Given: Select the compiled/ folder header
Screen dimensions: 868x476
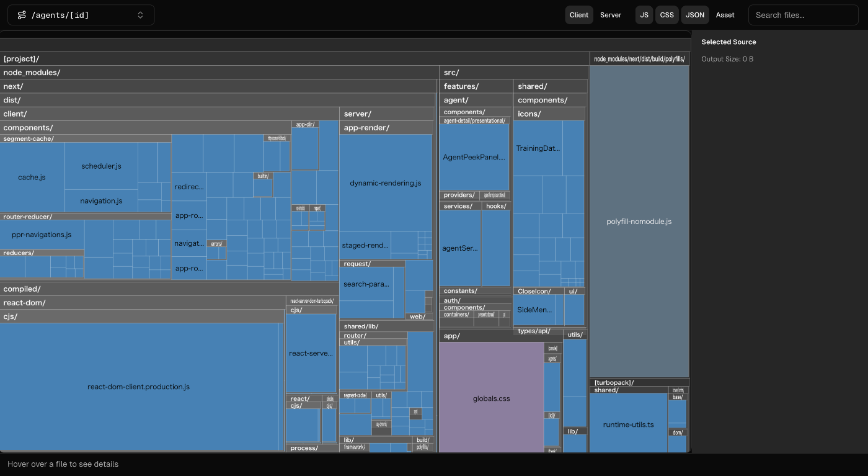Looking at the screenshot, I should point(169,289).
